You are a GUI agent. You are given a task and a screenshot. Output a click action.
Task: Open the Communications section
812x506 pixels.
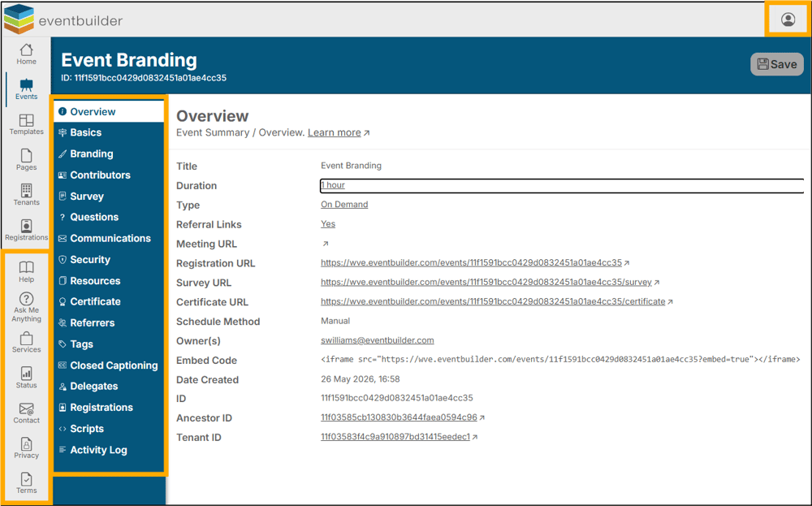[109, 238]
